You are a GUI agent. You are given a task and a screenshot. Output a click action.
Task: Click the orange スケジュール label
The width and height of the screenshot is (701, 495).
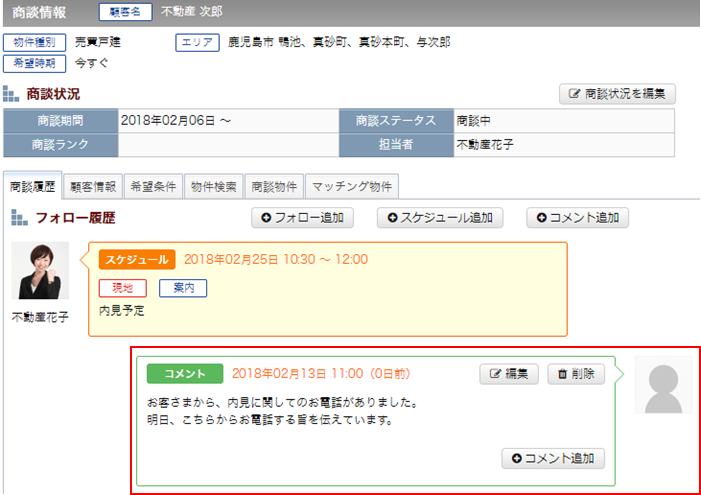click(137, 259)
